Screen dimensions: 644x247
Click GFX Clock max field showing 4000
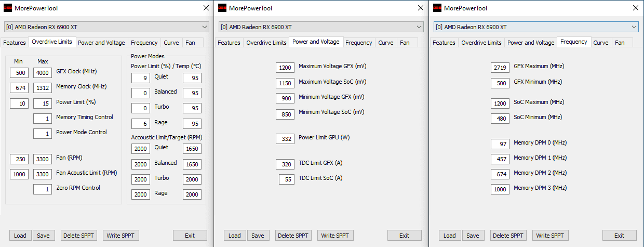(43, 73)
